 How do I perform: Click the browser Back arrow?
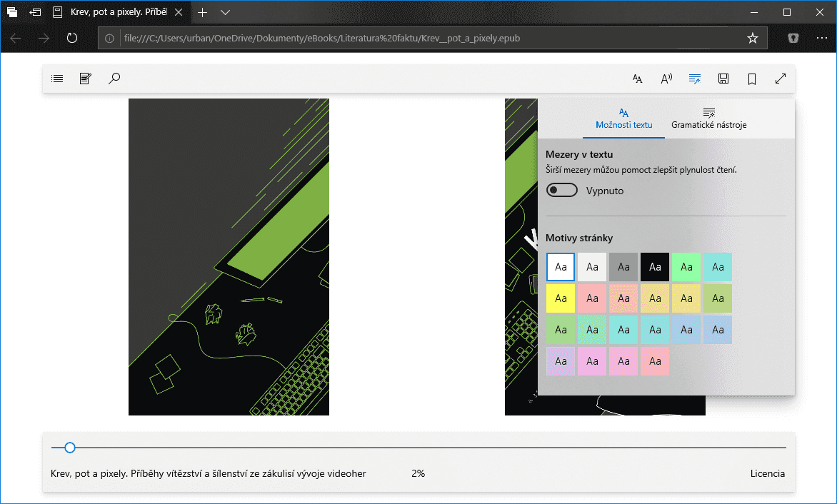pos(16,38)
